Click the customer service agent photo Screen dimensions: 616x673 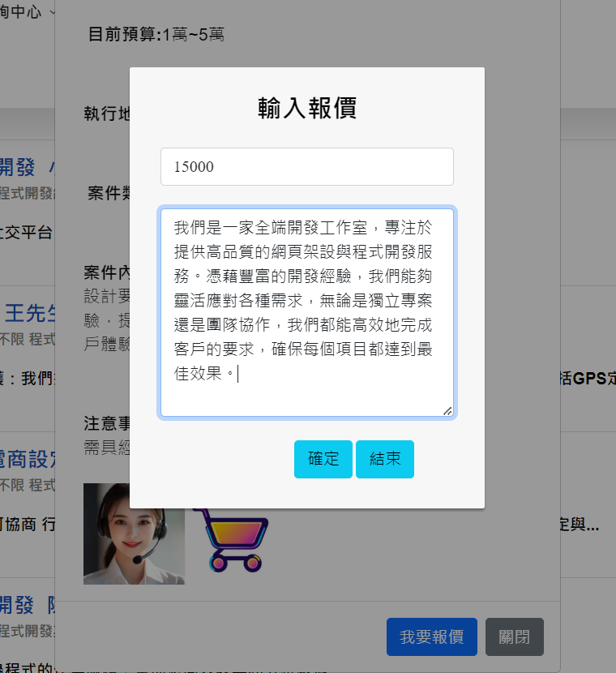[134, 534]
